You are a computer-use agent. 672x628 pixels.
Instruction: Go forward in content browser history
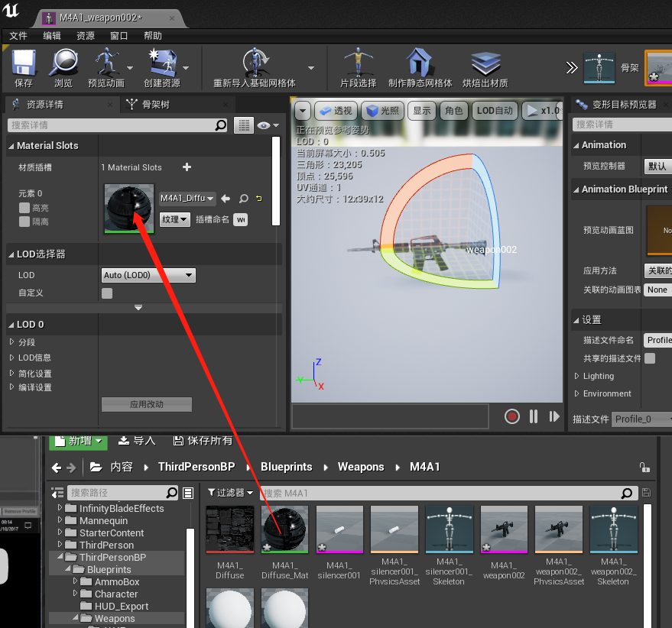tap(72, 468)
